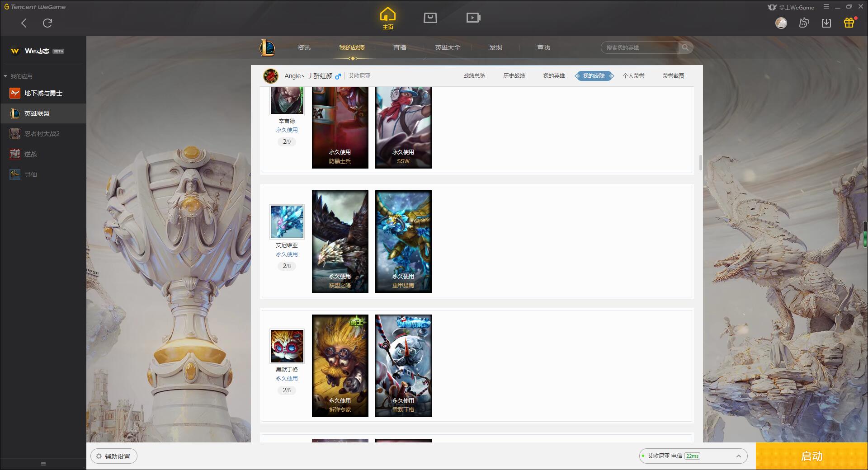Click the search magnifier icon
The height and width of the screenshot is (470, 868).
(x=685, y=47)
